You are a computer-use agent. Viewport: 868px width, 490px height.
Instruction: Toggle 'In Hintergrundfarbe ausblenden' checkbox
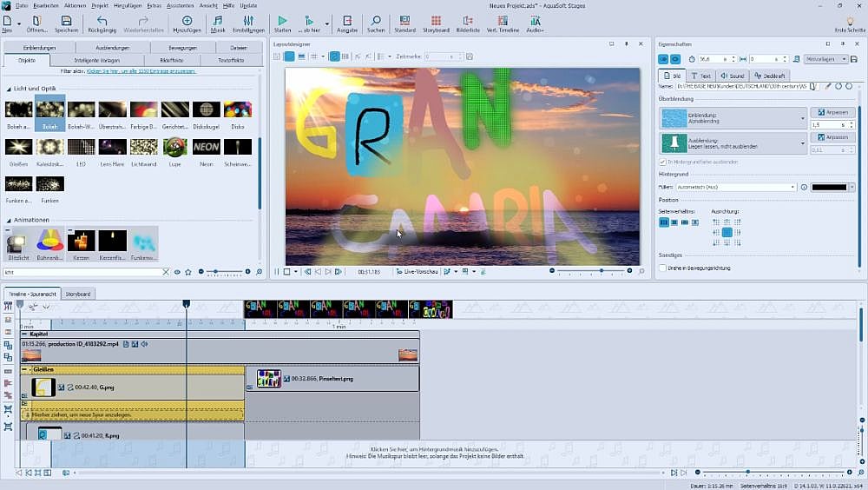coord(663,162)
